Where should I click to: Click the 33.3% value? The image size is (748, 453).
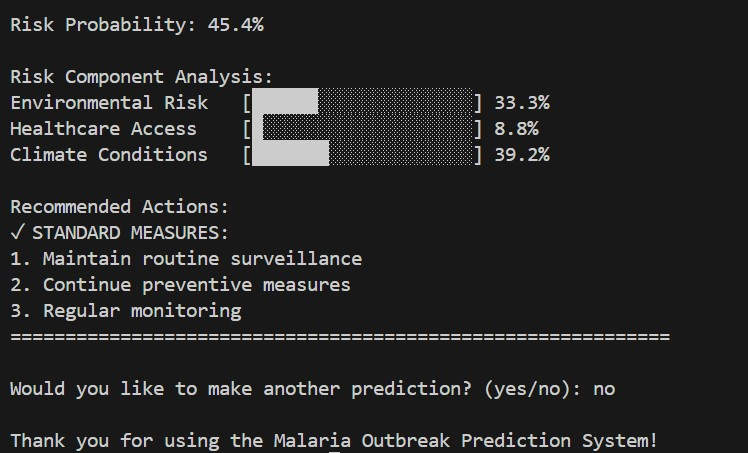pos(521,103)
